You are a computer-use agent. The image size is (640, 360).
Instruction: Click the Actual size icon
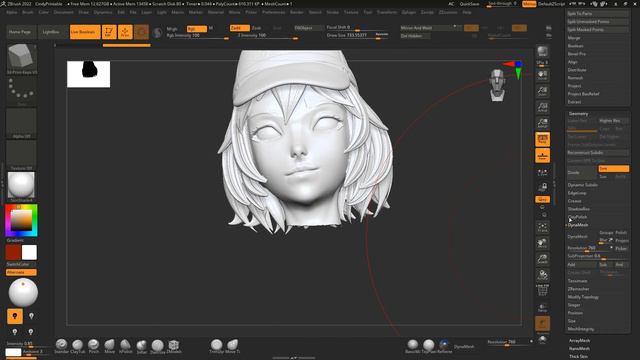tap(542, 107)
